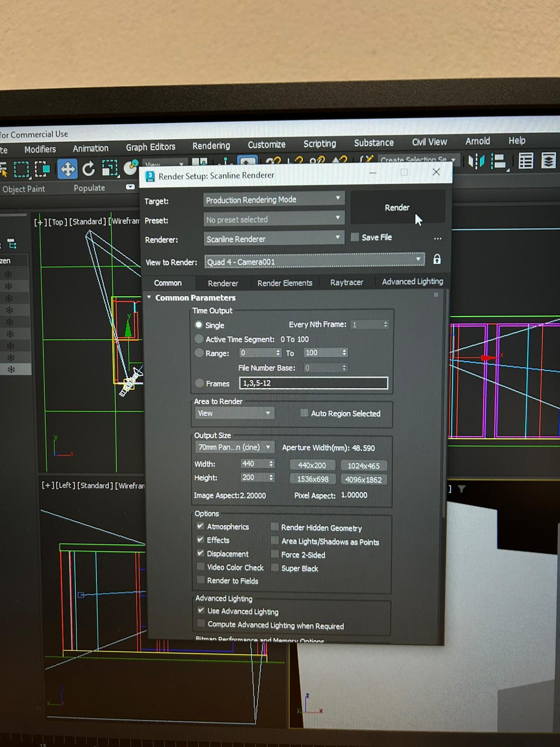Uncheck the Atmospherics option
The image size is (560, 747).
(x=200, y=526)
